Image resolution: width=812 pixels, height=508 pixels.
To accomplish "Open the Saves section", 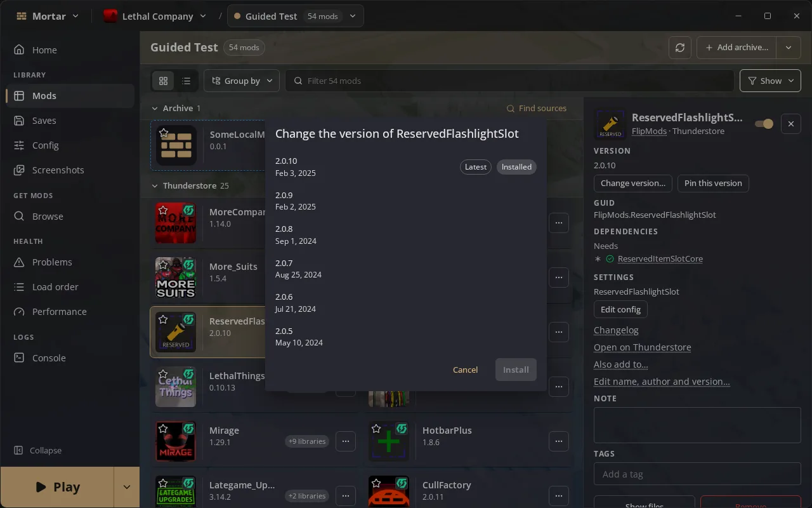I will click(x=70, y=120).
